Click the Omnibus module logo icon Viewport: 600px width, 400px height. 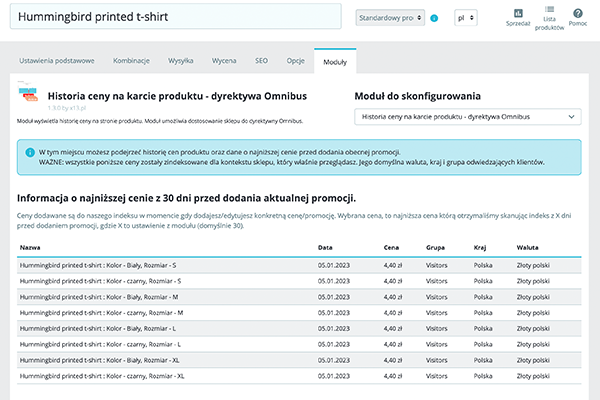pyautogui.click(x=28, y=92)
